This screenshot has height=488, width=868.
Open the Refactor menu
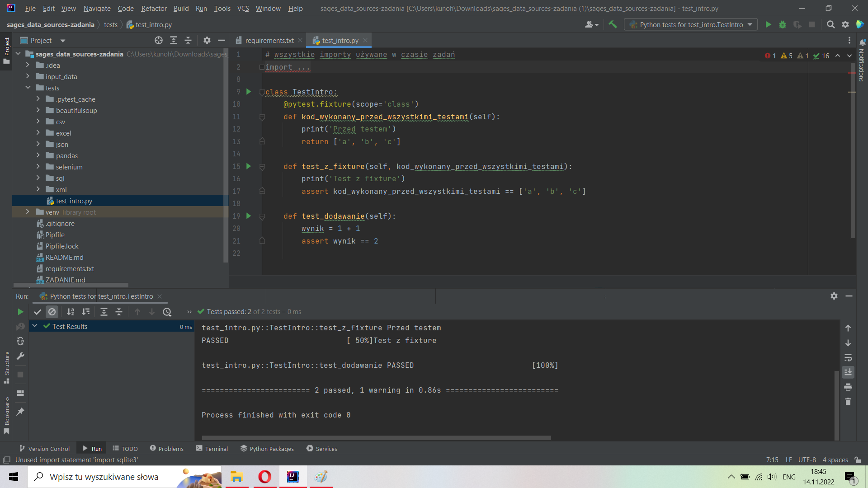pos(154,8)
